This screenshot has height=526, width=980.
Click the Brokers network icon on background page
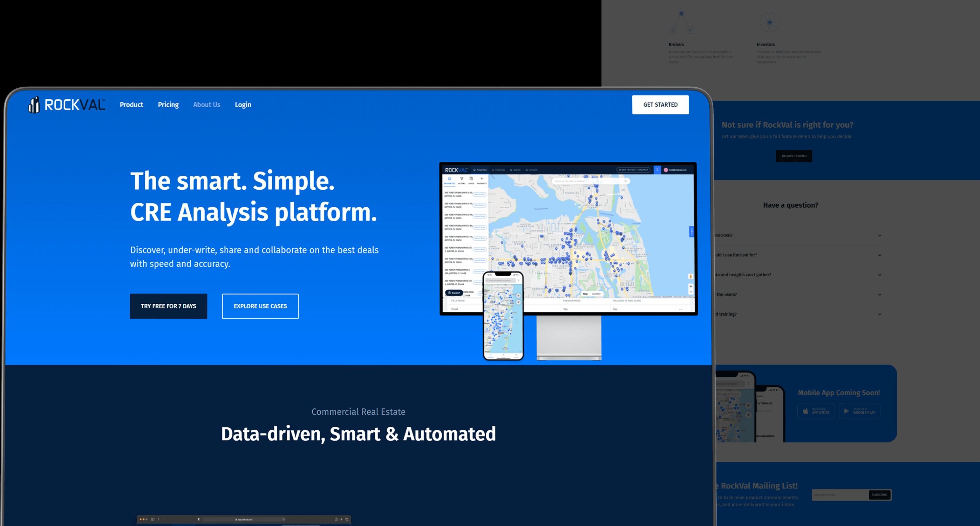coord(681,22)
